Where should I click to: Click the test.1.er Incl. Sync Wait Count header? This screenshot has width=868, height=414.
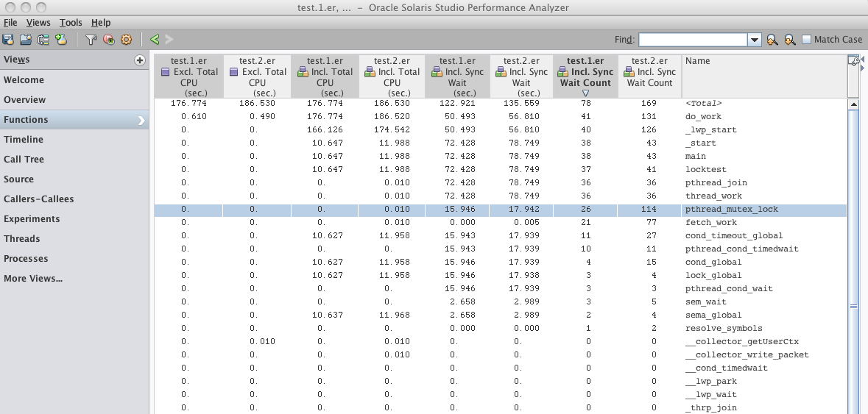point(586,76)
